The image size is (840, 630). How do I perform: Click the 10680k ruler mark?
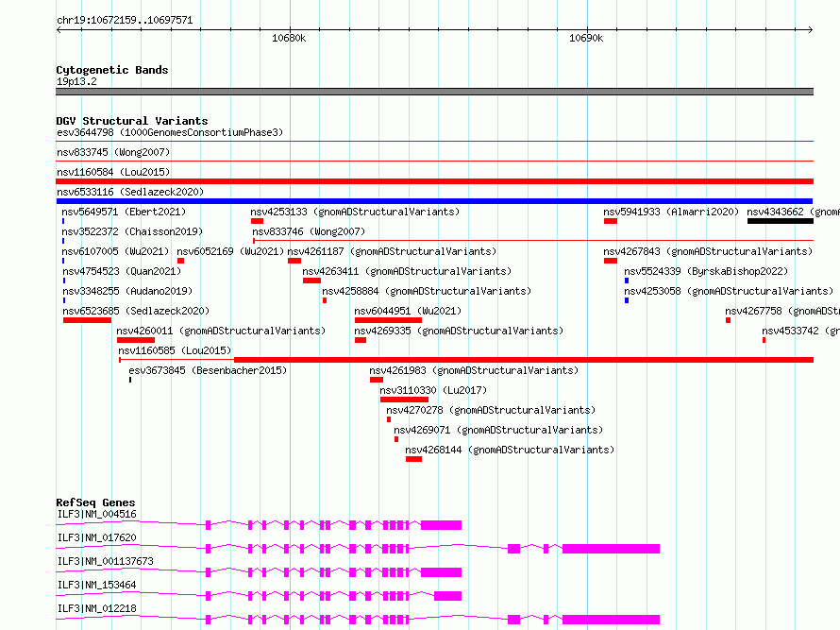pos(289,38)
